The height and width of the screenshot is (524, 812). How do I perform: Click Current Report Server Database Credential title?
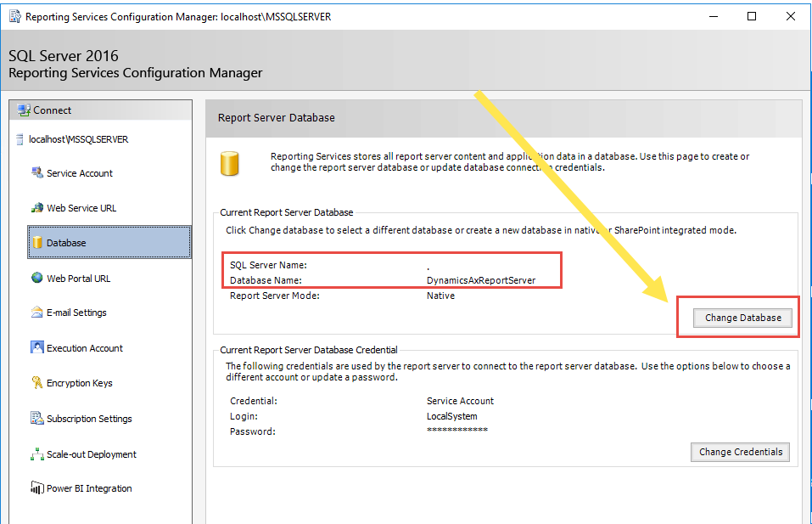pos(309,350)
